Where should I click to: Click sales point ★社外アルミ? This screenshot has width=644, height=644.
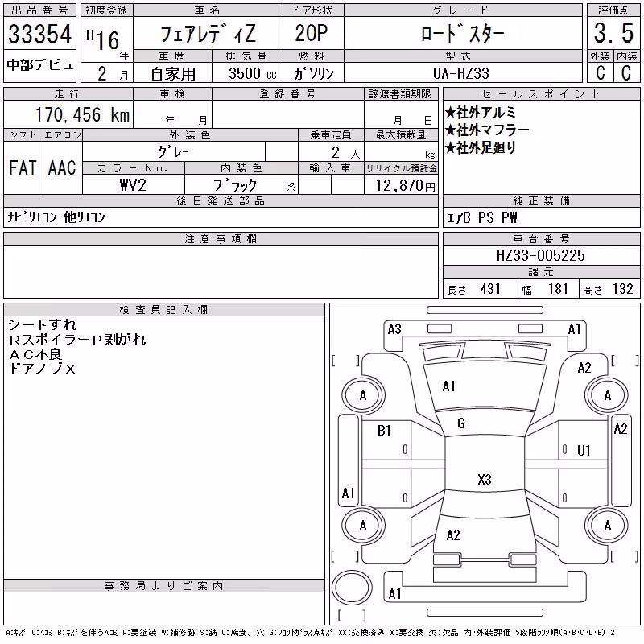click(480, 113)
